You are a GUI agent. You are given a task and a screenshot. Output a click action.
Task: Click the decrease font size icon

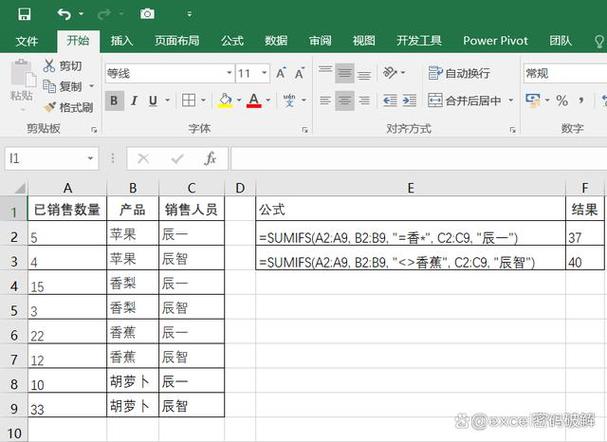coord(300,73)
